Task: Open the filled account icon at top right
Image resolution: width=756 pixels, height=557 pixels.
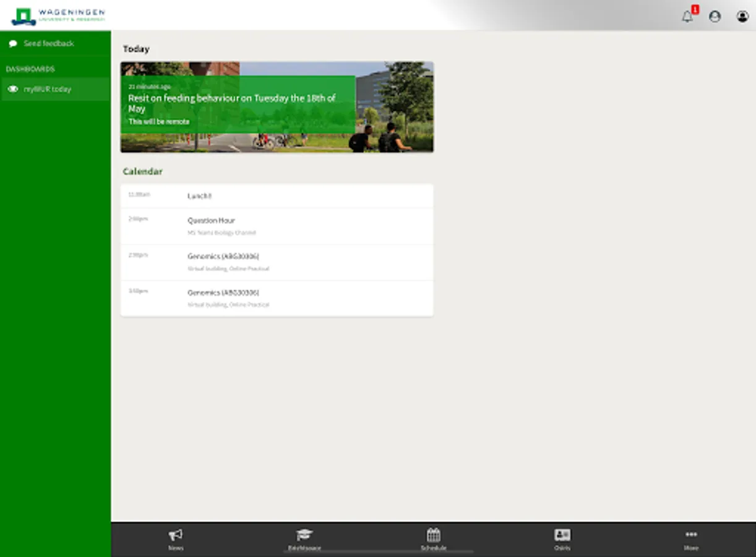Action: [x=742, y=17]
